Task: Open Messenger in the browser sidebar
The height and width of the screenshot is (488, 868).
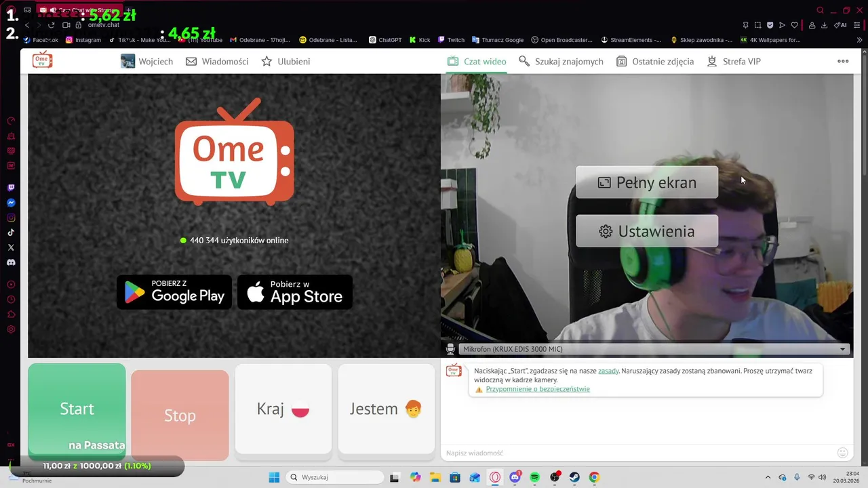Action: tap(11, 203)
